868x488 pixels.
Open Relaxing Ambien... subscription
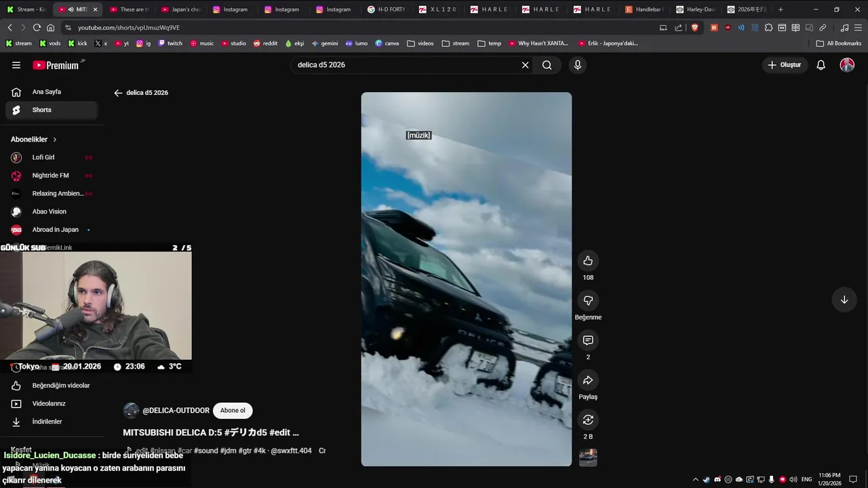(x=51, y=194)
